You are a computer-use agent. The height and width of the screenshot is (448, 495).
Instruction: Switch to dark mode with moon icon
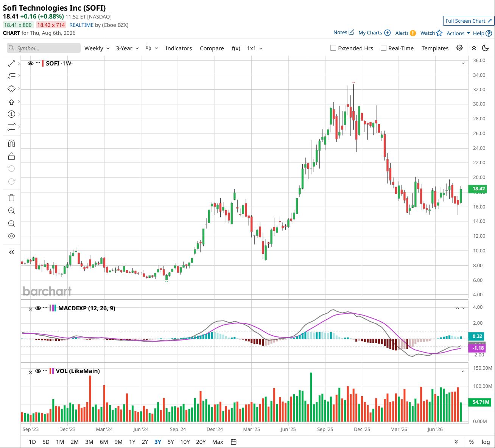tap(485, 48)
